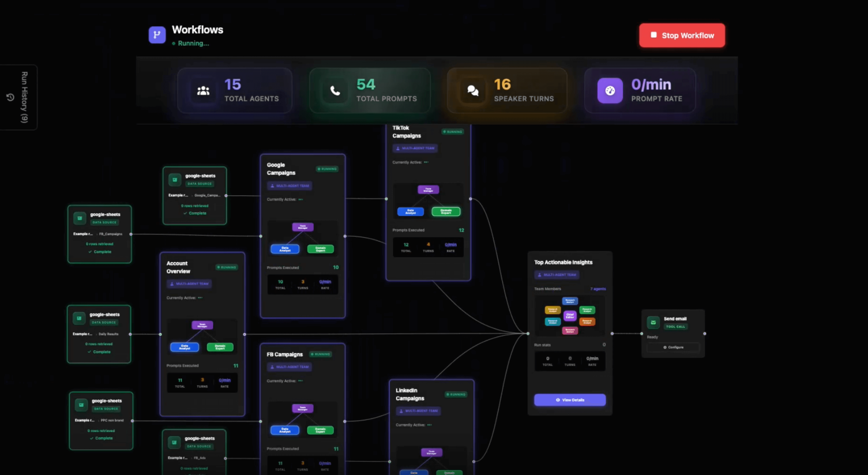Viewport: 868px width, 475px height.
Task: Open the Run History (9) side panel
Action: (x=24, y=97)
